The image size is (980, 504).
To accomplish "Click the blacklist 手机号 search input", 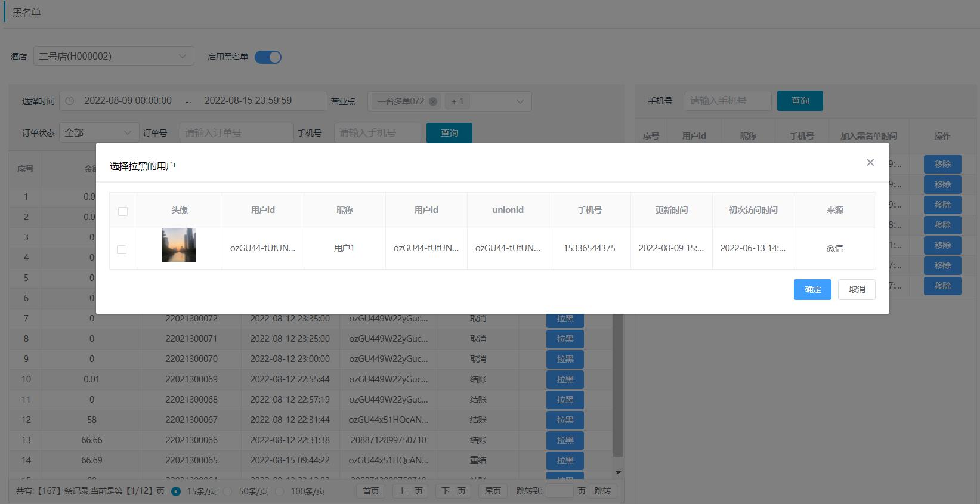I will 728,101.
